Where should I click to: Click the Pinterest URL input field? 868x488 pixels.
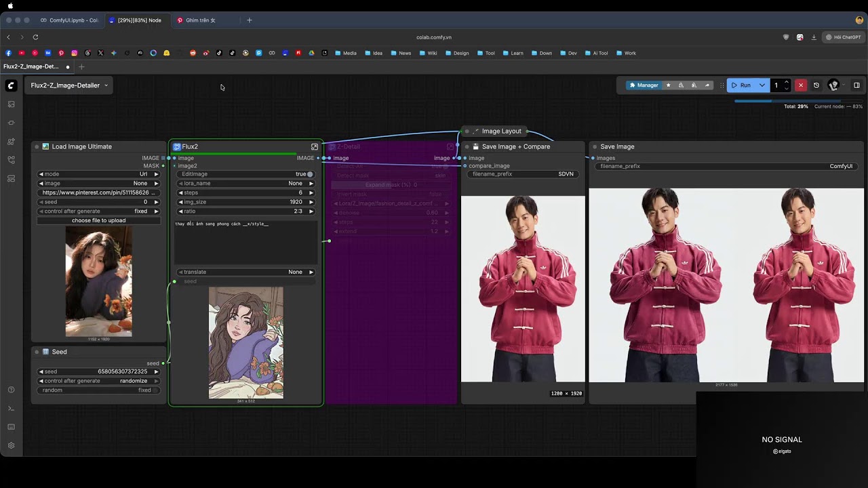99,192
